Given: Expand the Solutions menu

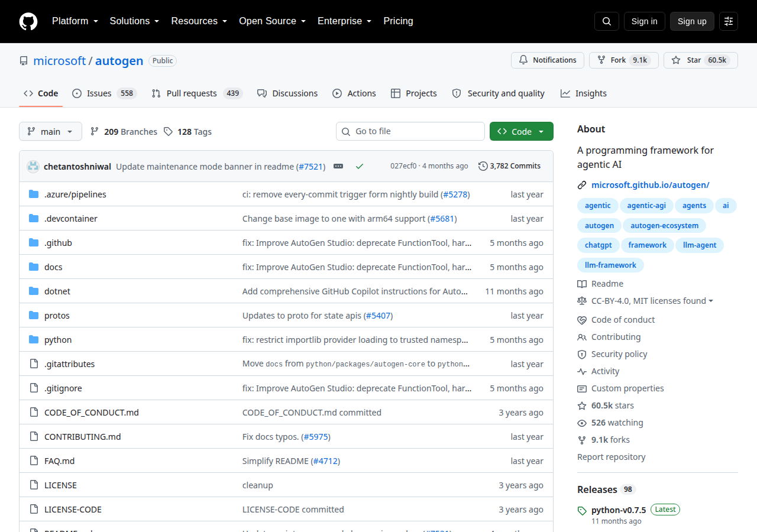Looking at the screenshot, I should coord(134,21).
